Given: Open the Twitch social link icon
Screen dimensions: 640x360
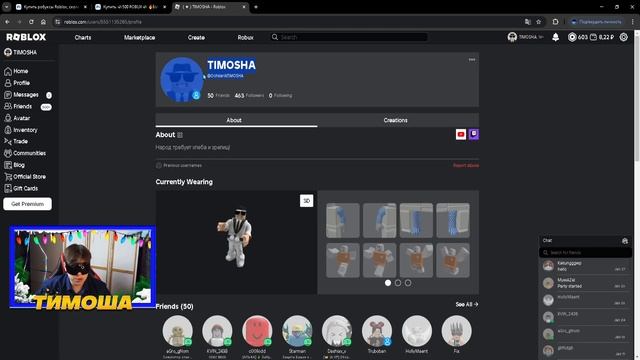Looking at the screenshot, I should (x=474, y=134).
